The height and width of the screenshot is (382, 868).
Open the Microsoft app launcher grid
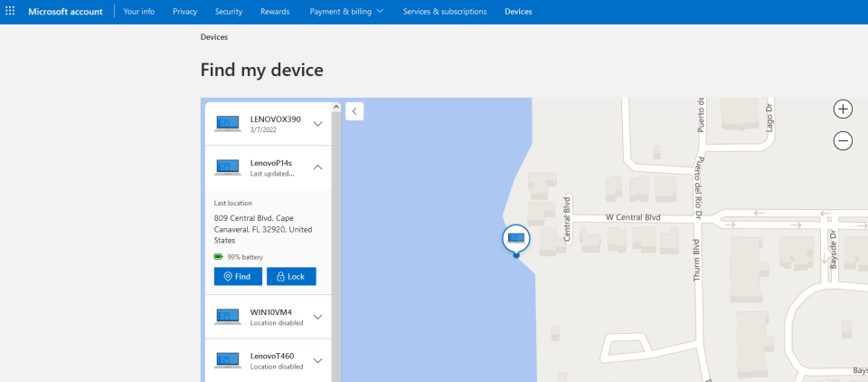coord(10,11)
